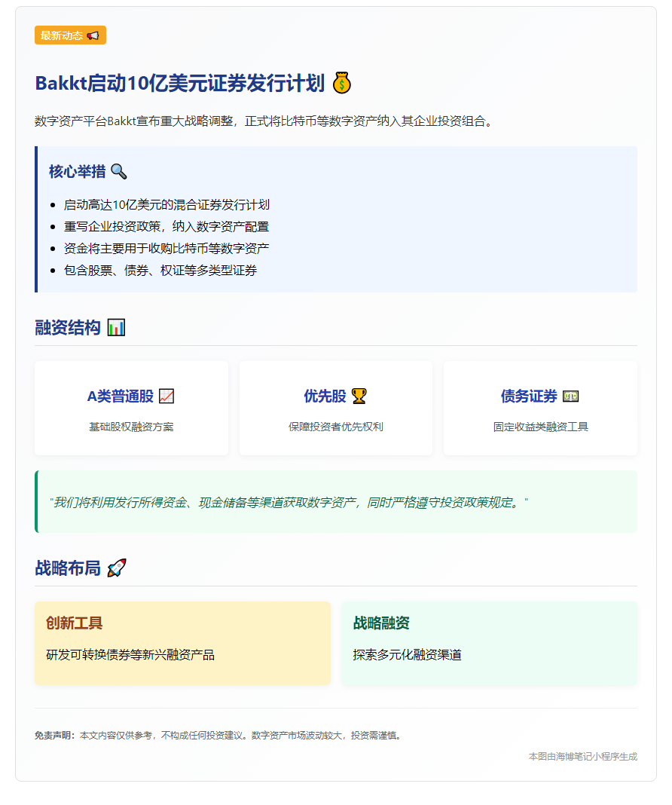Click the 战略布局 section heading
This screenshot has width=672, height=805.
pos(68,568)
